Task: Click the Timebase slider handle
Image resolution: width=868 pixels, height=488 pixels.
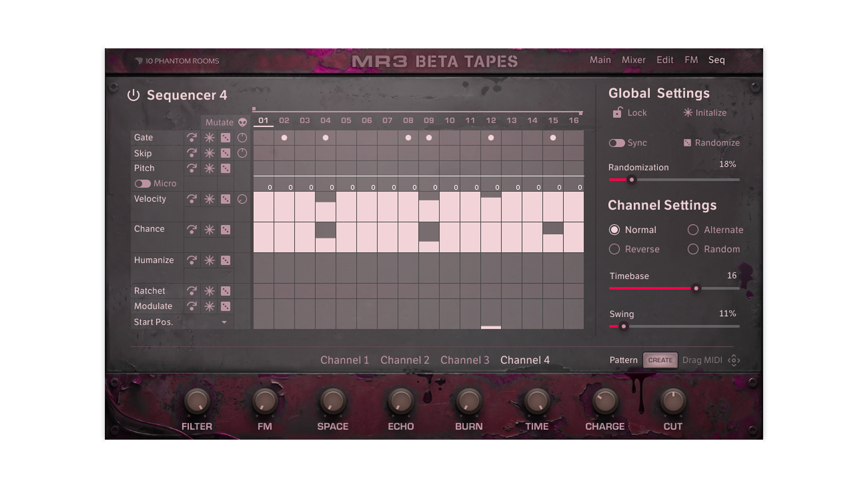Action: coord(696,288)
